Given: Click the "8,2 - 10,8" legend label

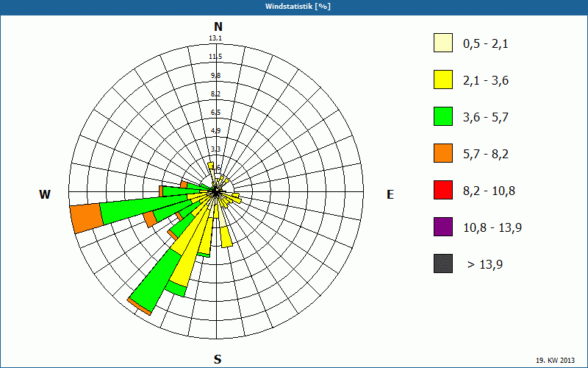Looking at the screenshot, I should 489,191.
